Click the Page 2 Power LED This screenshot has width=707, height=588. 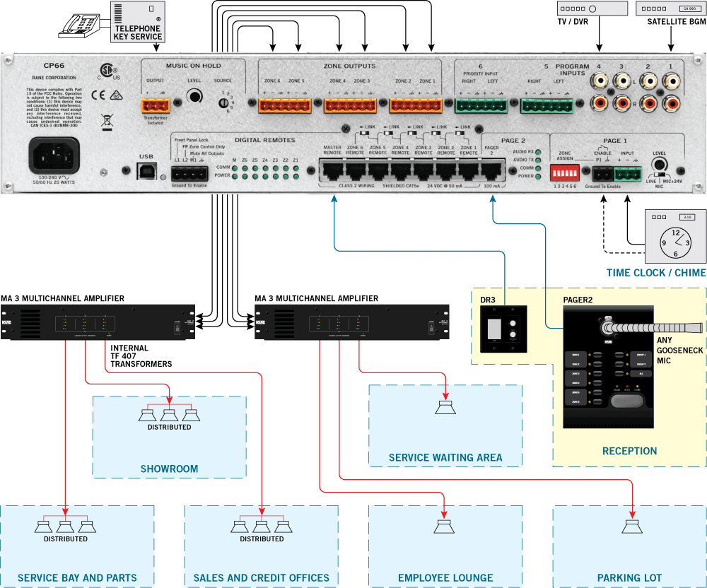(x=538, y=176)
